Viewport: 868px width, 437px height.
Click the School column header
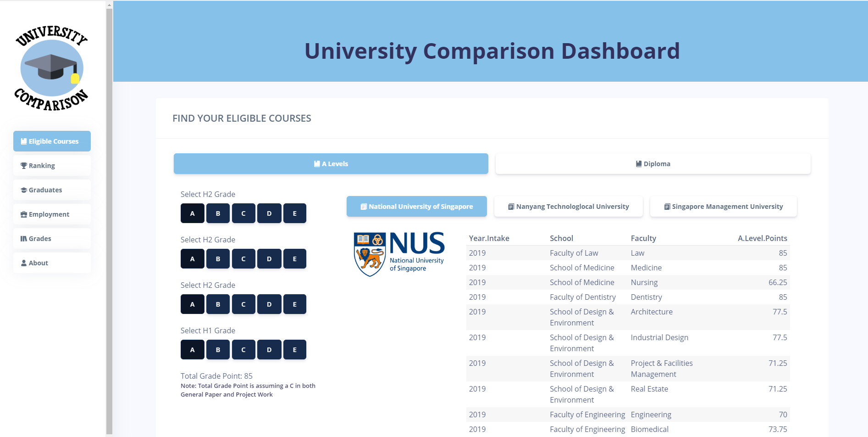[x=561, y=238]
